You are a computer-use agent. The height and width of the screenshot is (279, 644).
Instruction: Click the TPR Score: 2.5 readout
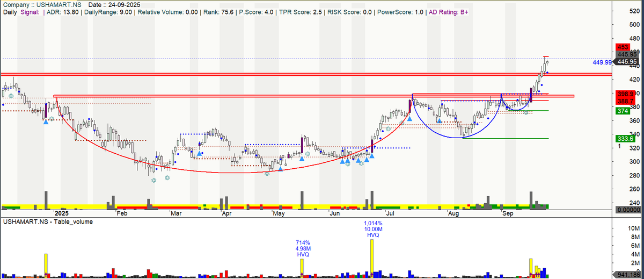(301, 11)
